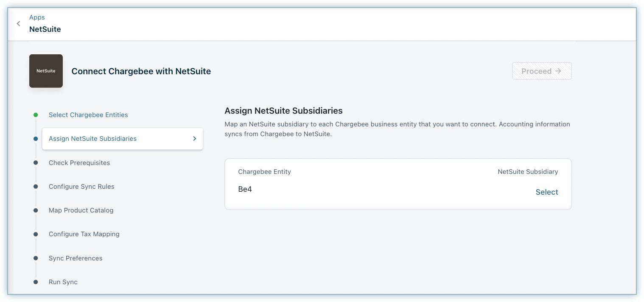Image resolution: width=644 pixels, height=302 pixels.
Task: Navigate to the Configure Sync Rules step
Action: pyautogui.click(x=81, y=187)
